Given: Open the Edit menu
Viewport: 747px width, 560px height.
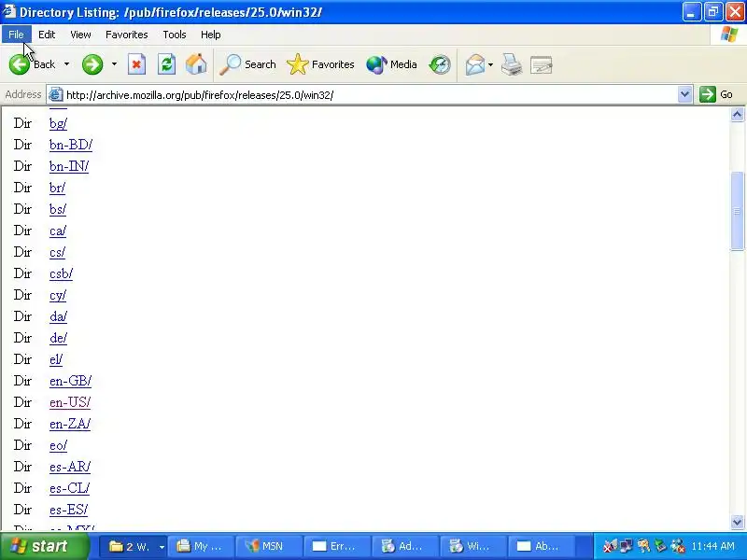Looking at the screenshot, I should (x=47, y=35).
